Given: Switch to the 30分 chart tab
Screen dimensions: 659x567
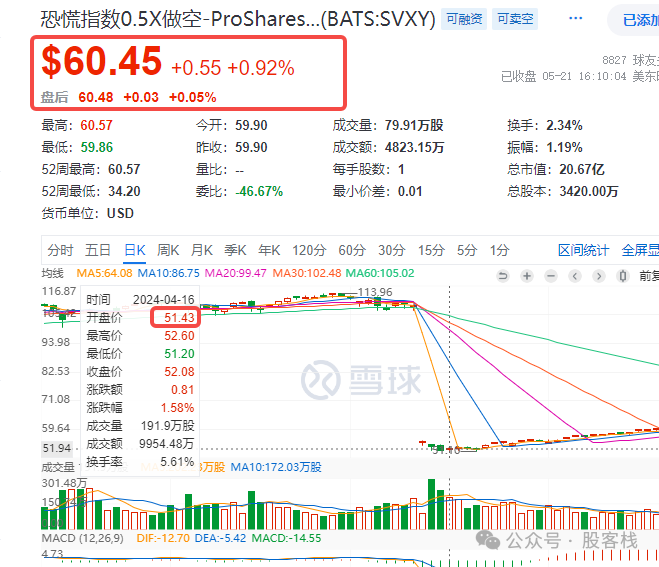Looking at the screenshot, I should [392, 250].
